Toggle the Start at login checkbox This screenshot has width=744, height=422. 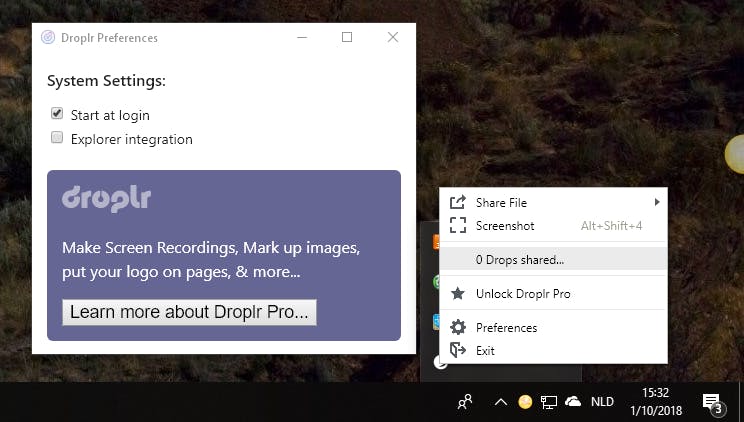pos(57,113)
